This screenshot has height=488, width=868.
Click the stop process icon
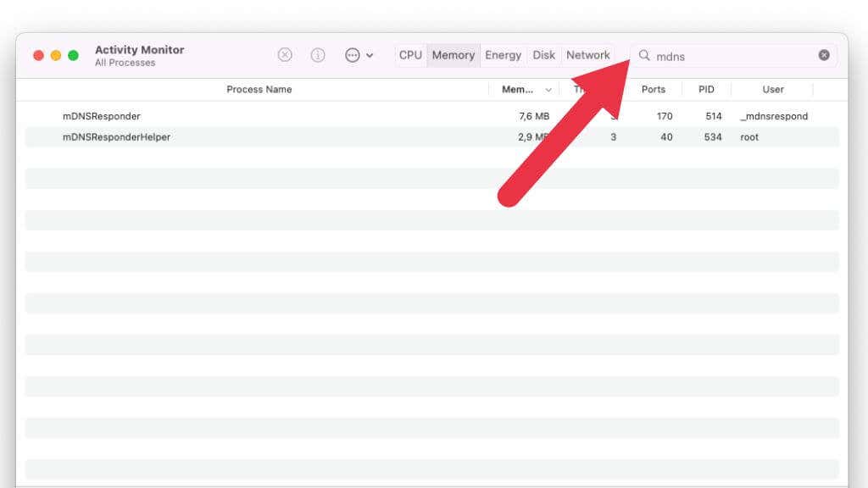pos(285,55)
